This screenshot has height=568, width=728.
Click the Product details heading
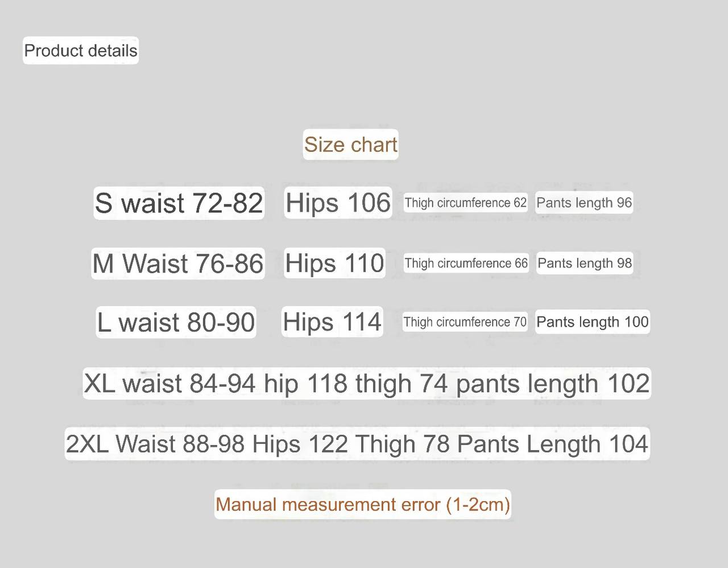(80, 51)
